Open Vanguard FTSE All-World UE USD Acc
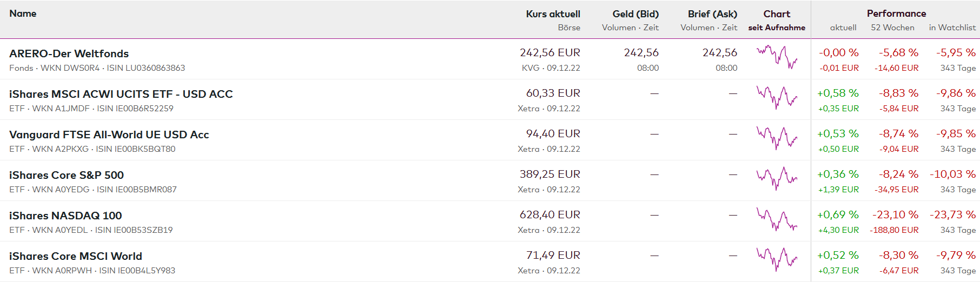This screenshot has height=282, width=980. coord(109,135)
